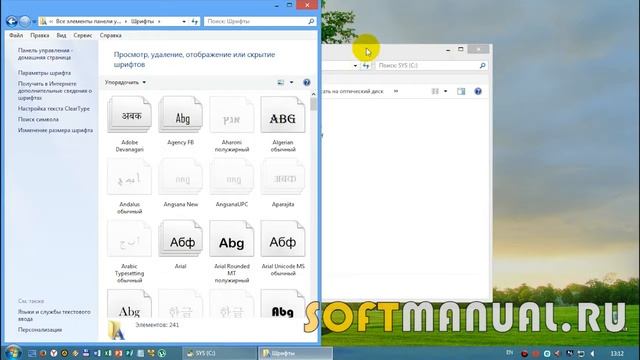Image resolution: width=640 pixels, height=360 pixels.
Task: Select the Arial Unicode MS font
Action: [x=283, y=239]
